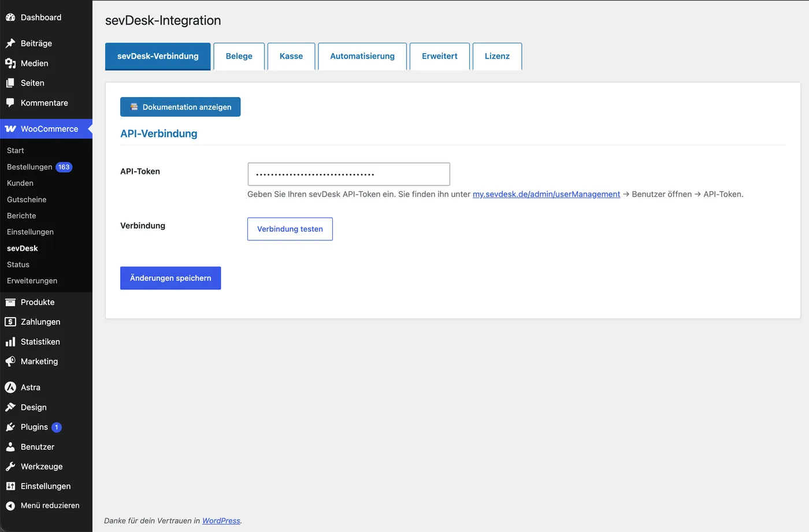
Task: Open Zahlungen via dollar icon
Action: [10, 322]
